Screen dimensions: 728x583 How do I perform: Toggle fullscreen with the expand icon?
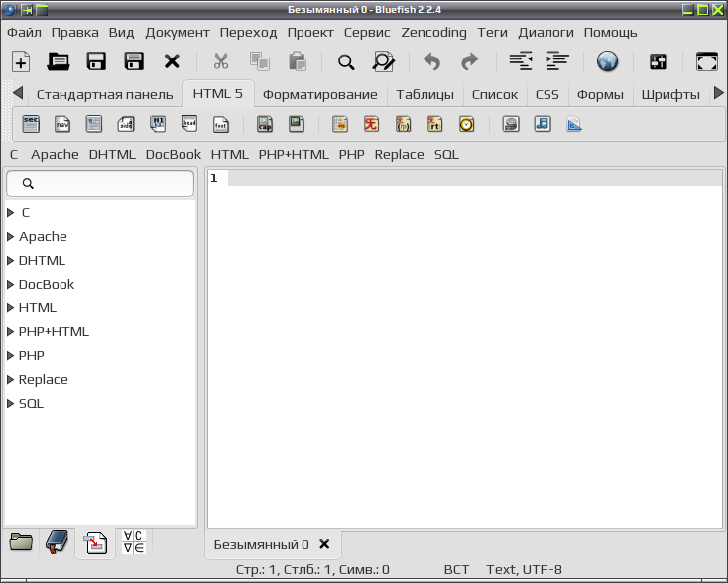tap(707, 61)
